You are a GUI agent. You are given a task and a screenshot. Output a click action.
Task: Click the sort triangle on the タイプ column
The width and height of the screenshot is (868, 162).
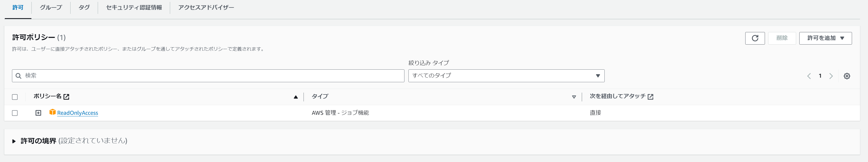pos(574,97)
